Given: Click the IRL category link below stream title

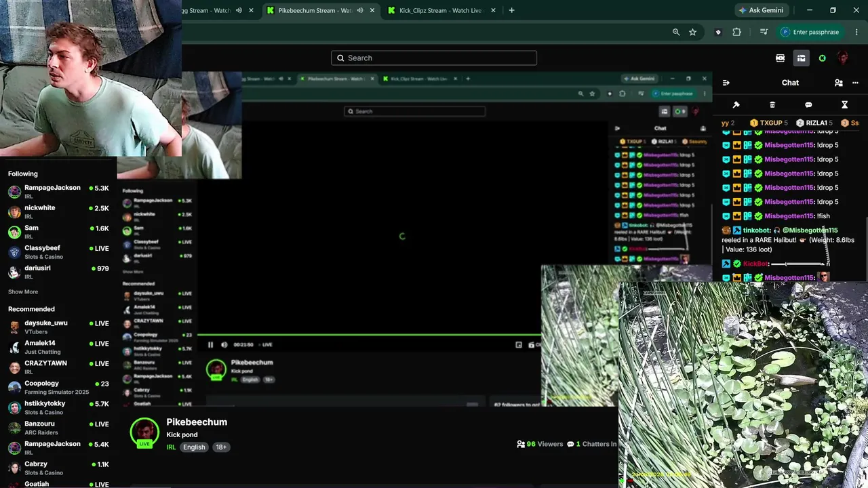Looking at the screenshot, I should [171, 447].
